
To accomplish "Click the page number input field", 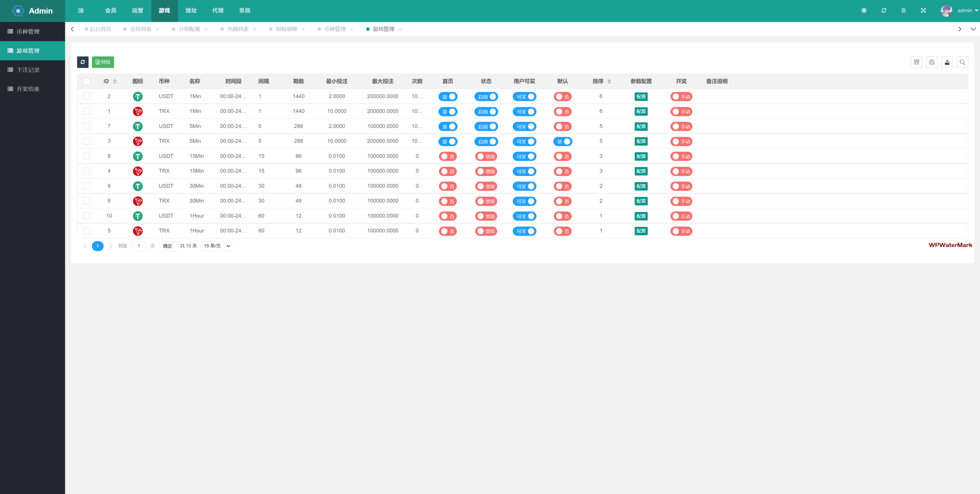I will [x=139, y=246].
